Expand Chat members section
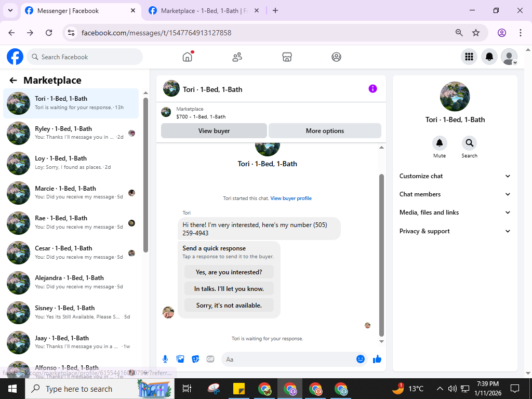532x399 pixels. 455,194
